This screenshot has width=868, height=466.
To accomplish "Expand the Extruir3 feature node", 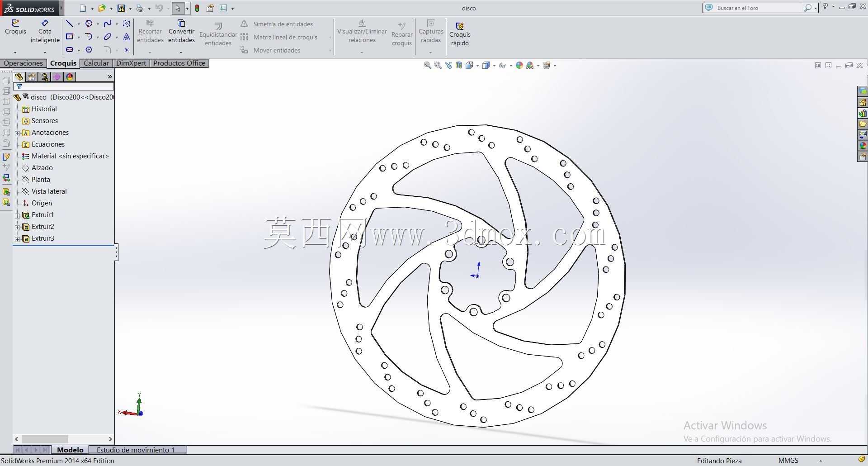I will click(x=18, y=239).
